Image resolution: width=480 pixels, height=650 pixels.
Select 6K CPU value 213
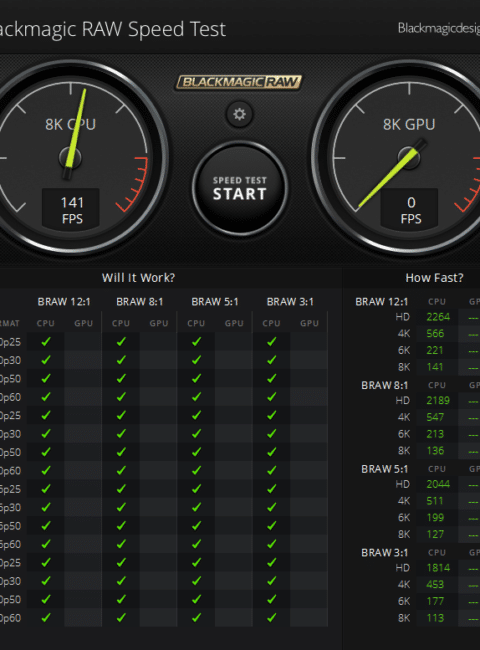point(435,434)
